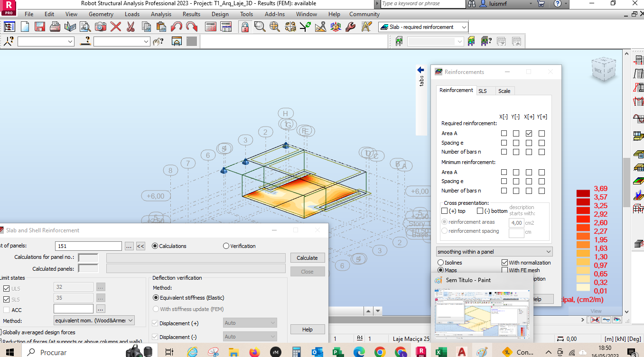644x357 pixels.
Task: Click the padlock lock icon on toolbar
Action: coord(246,27)
